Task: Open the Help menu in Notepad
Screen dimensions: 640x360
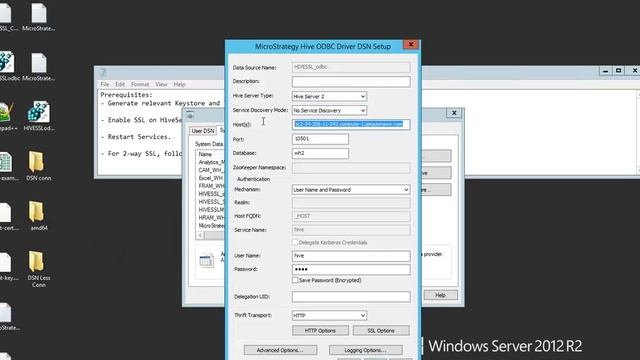Action: (x=180, y=84)
